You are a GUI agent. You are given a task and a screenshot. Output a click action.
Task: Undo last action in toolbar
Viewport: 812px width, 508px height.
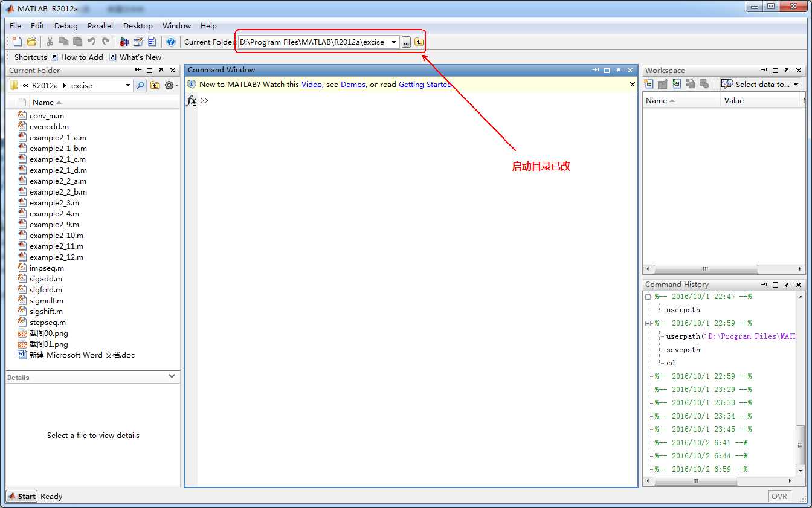[x=91, y=42]
